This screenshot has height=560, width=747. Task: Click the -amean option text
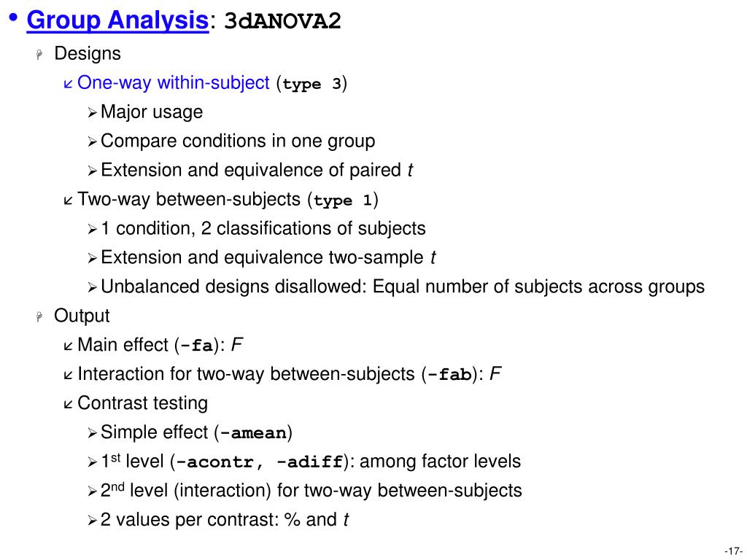click(x=253, y=433)
